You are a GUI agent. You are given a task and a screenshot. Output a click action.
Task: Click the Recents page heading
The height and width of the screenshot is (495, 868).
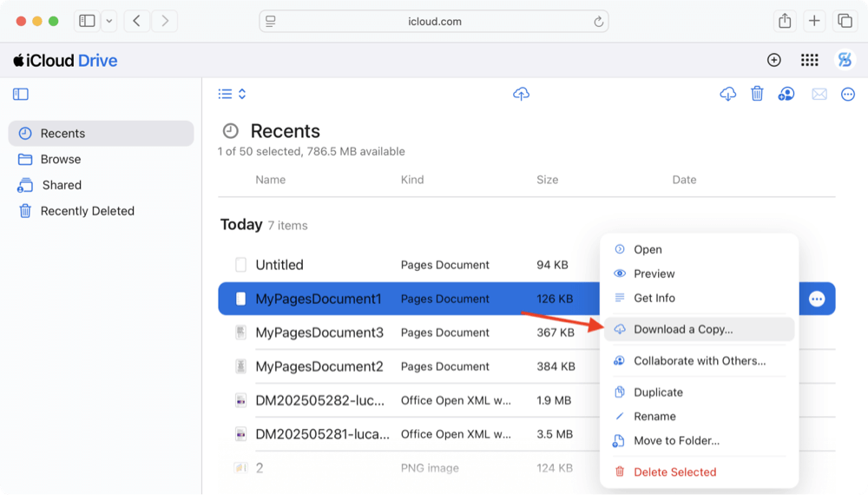[x=285, y=131]
